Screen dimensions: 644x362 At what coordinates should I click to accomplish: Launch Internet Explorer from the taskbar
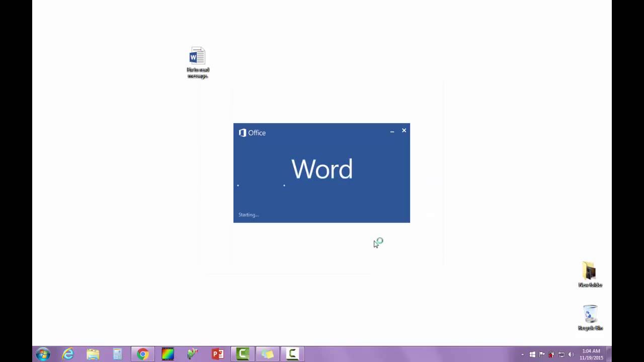click(68, 354)
